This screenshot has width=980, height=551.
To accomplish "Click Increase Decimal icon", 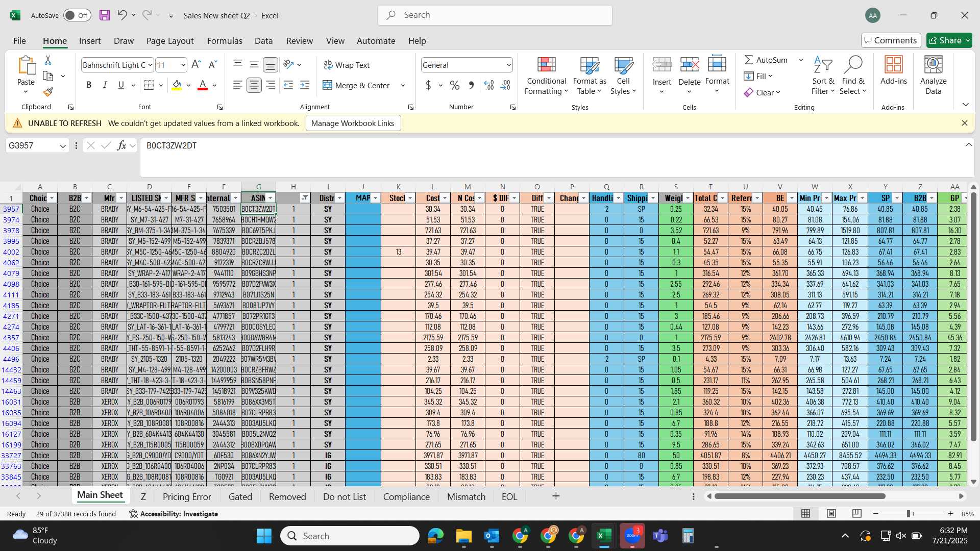I will (x=488, y=85).
